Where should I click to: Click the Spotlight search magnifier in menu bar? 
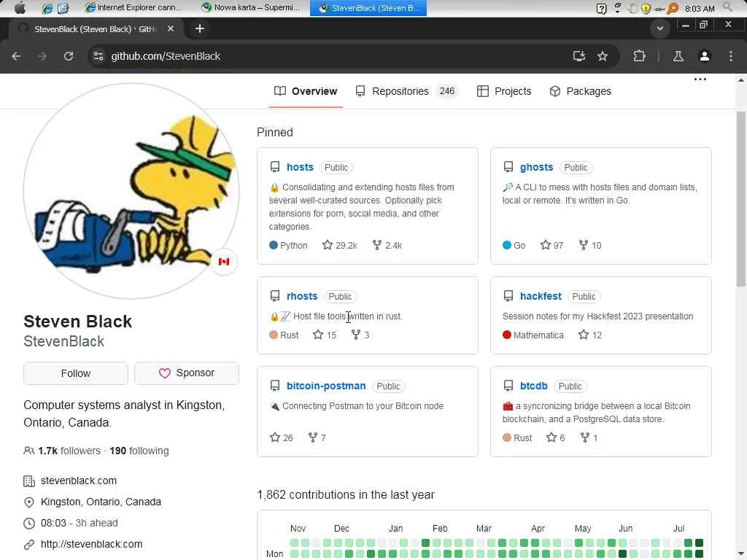727,7
